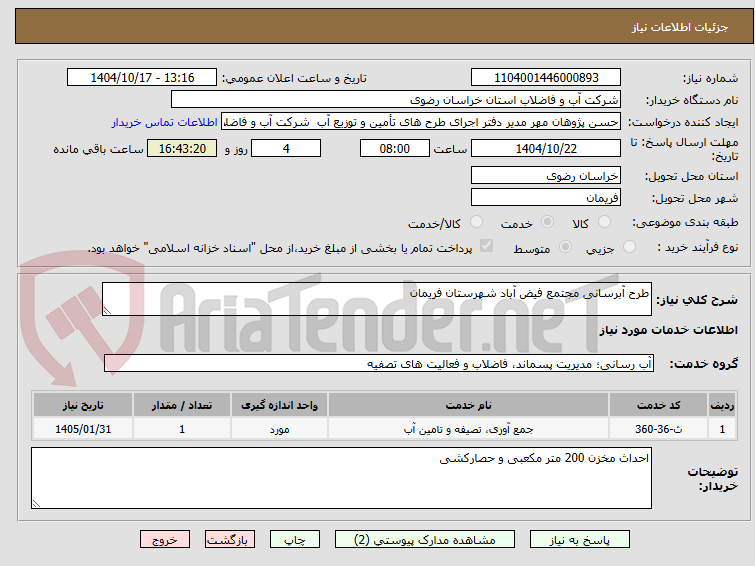Click the بازگشت back button
This screenshot has width=755, height=566.
230,540
